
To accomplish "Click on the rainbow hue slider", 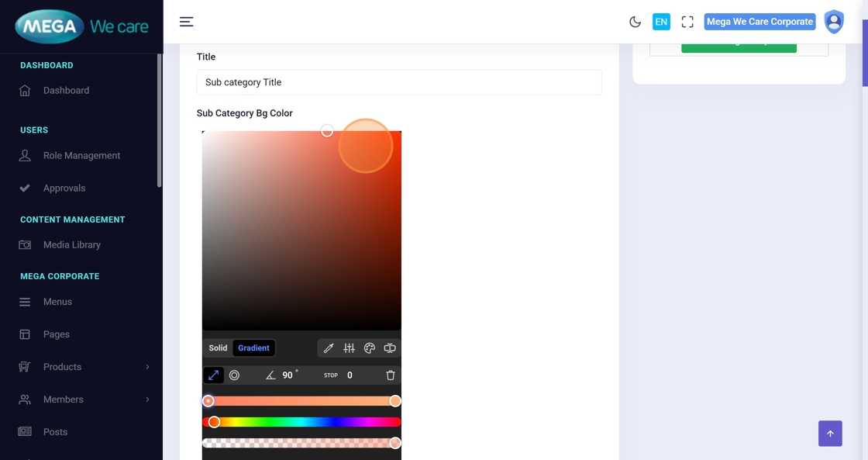I will (x=302, y=422).
